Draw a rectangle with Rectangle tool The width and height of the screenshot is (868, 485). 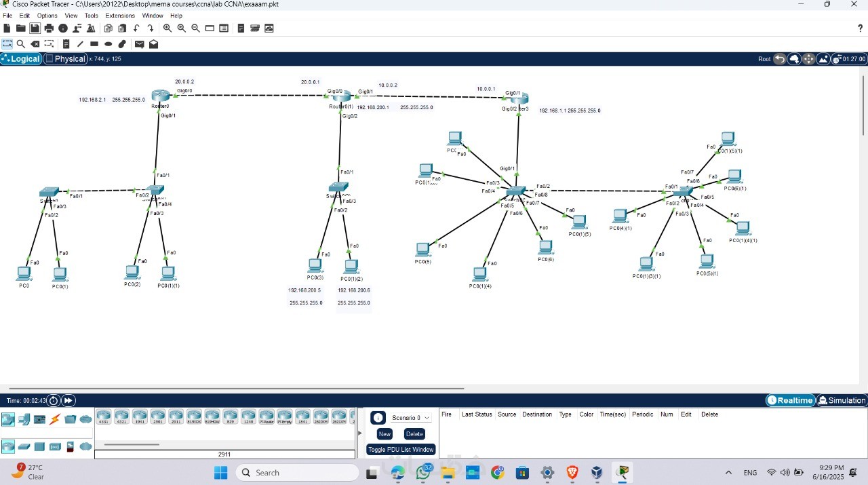click(x=94, y=44)
